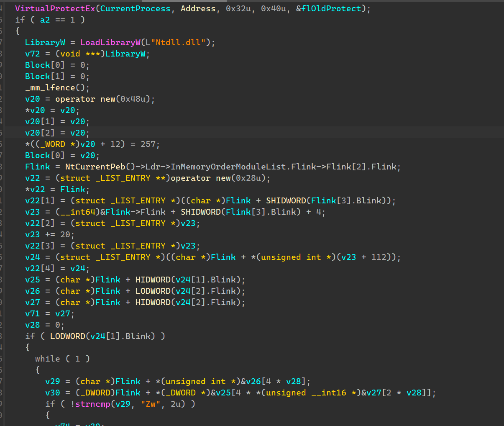Click the VirtualProtectEx function name
The width and height of the screenshot is (504, 426).
(55, 8)
